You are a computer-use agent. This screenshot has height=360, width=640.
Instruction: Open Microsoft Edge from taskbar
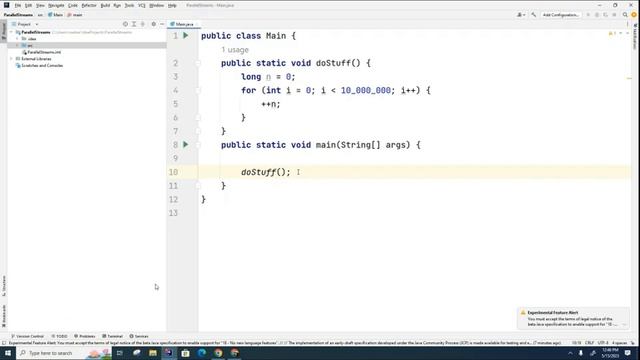[202, 353]
